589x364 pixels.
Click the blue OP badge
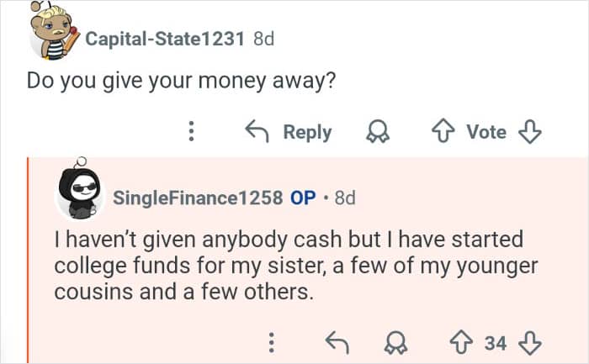click(303, 198)
